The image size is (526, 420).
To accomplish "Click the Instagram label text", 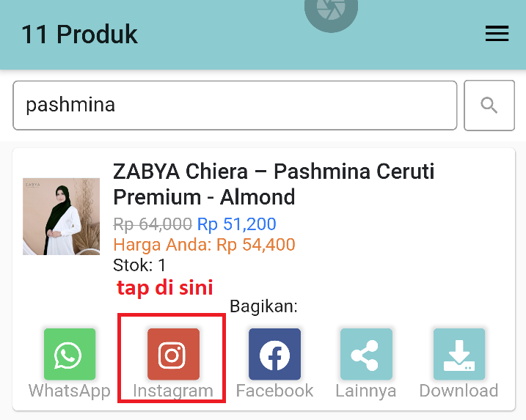I will point(173,391).
